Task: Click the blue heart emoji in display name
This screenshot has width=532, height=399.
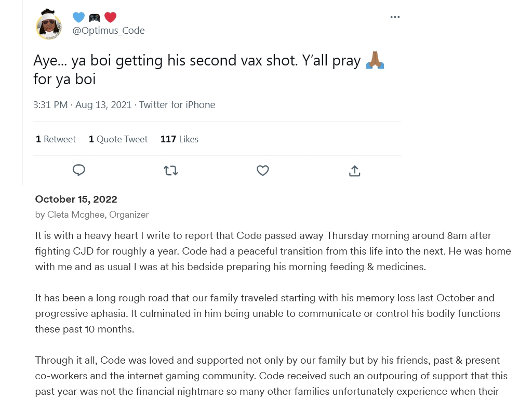Action: pyautogui.click(x=78, y=17)
